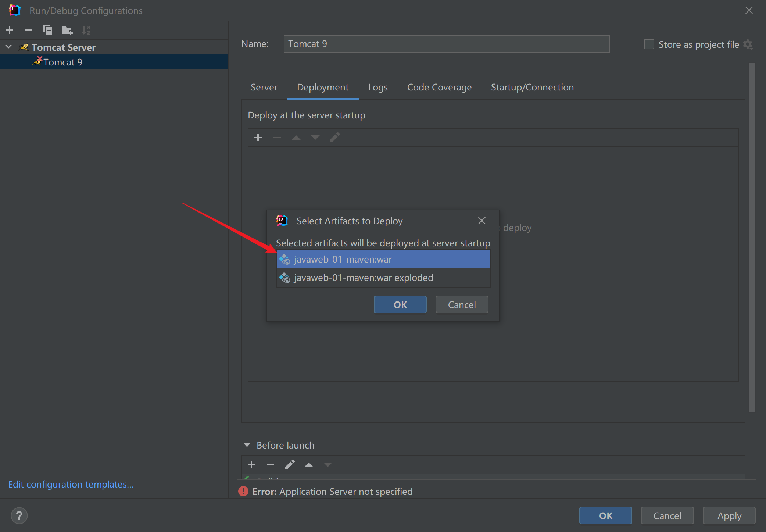Close the Run/Debug Configurations window
The height and width of the screenshot is (532, 766).
(x=749, y=10)
